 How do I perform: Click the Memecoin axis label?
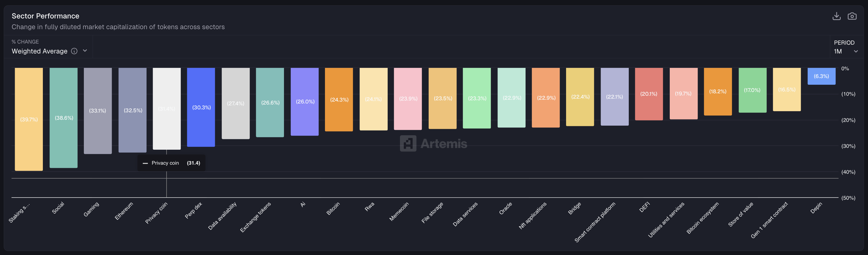399,211
